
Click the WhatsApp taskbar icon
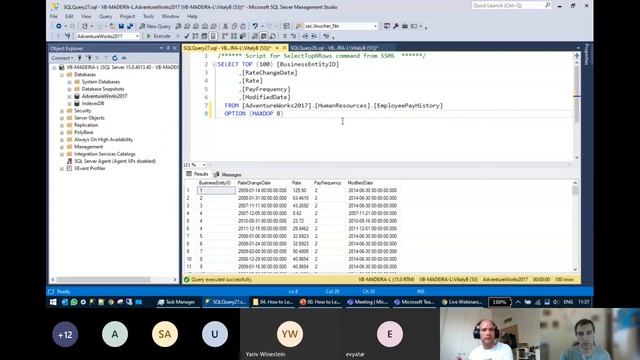click(x=74, y=302)
